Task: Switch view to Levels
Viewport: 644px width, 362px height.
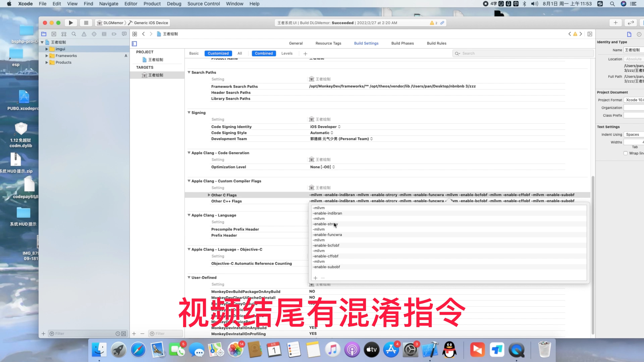Action: [x=287, y=53]
